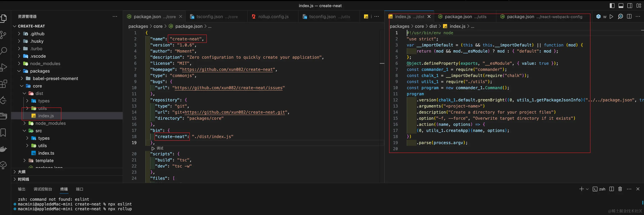Screen dimensions: 644x215
Task: Open the 调试控制台 debug console tab
Action: tap(43, 189)
